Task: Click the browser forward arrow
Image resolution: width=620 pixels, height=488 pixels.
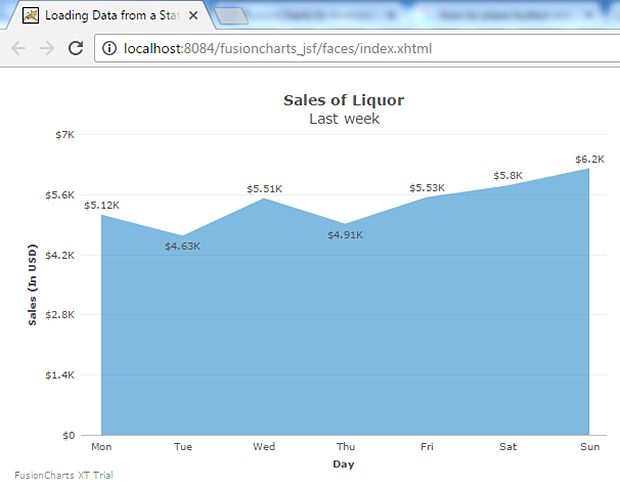Action: pyautogui.click(x=47, y=49)
